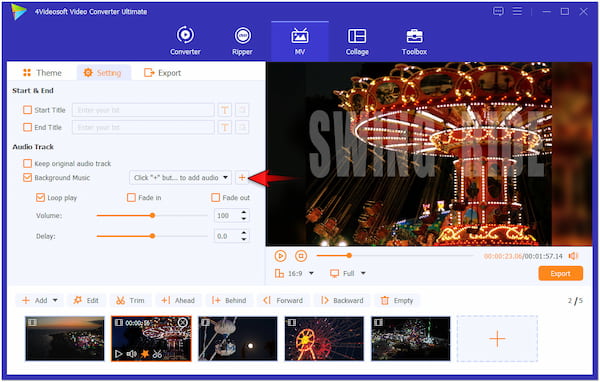This screenshot has width=600, height=382.
Task: Select the Ferris wheel clip thumbnail
Action: (324, 338)
